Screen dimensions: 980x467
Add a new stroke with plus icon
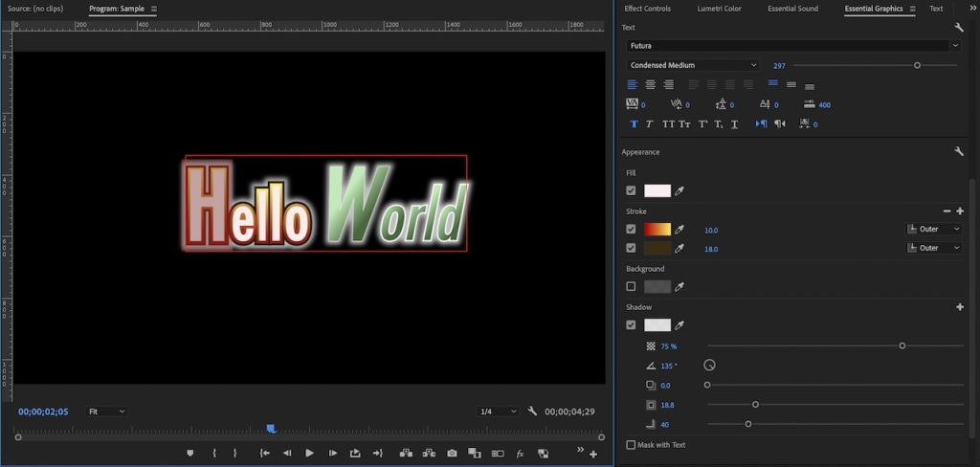pos(960,211)
